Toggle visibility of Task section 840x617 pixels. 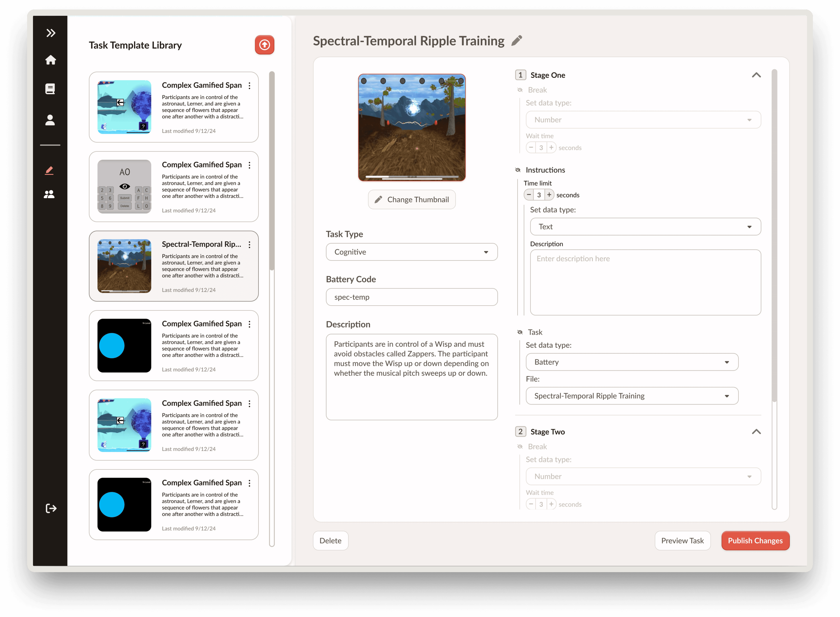[x=519, y=332]
